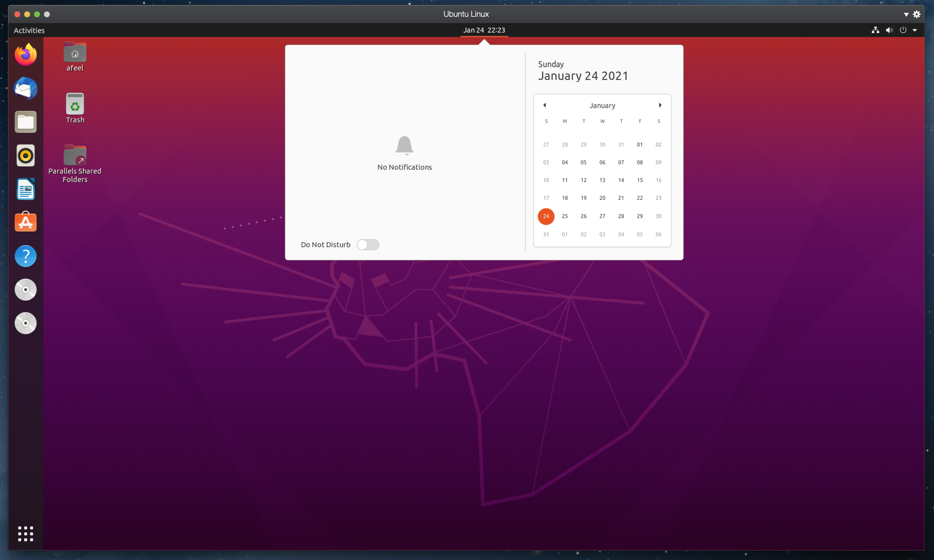Go to previous month in calendar
Viewport: 934px width, 560px height.
[544, 105]
